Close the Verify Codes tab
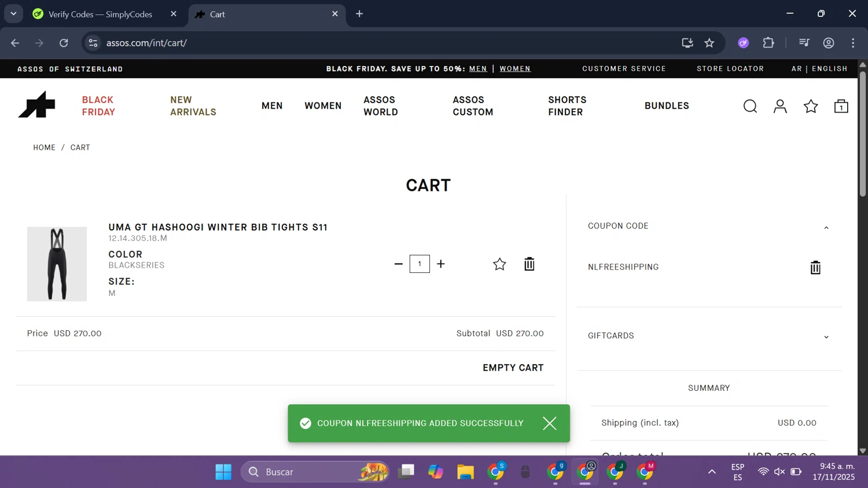868x488 pixels. (174, 14)
